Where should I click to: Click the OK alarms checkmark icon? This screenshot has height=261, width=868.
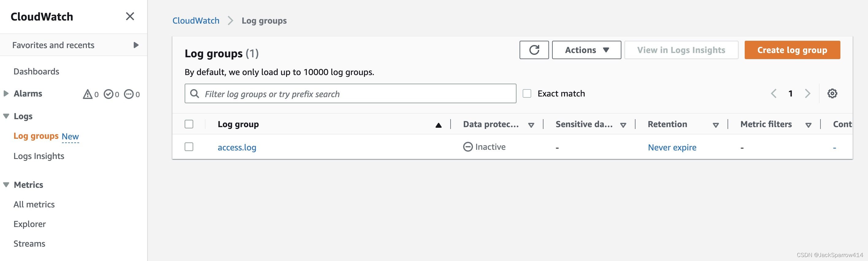109,94
